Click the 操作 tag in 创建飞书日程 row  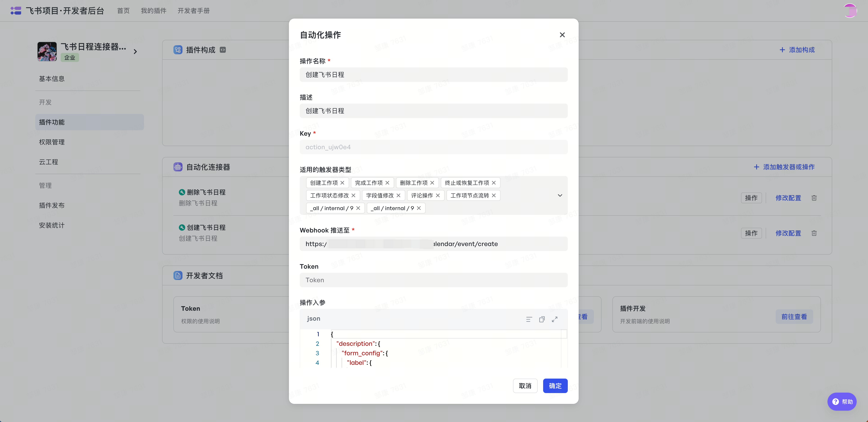[751, 233]
